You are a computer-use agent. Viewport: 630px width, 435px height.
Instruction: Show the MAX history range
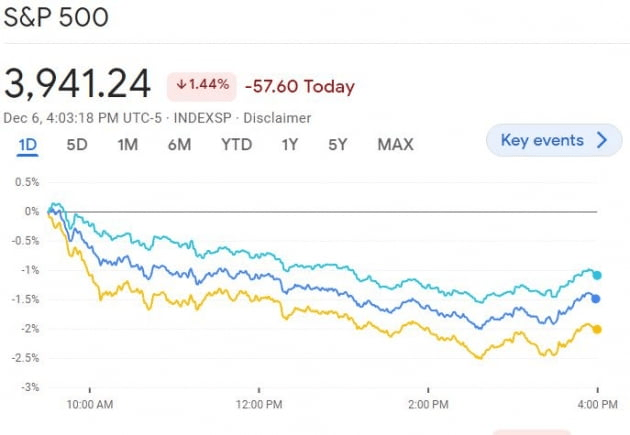point(395,145)
